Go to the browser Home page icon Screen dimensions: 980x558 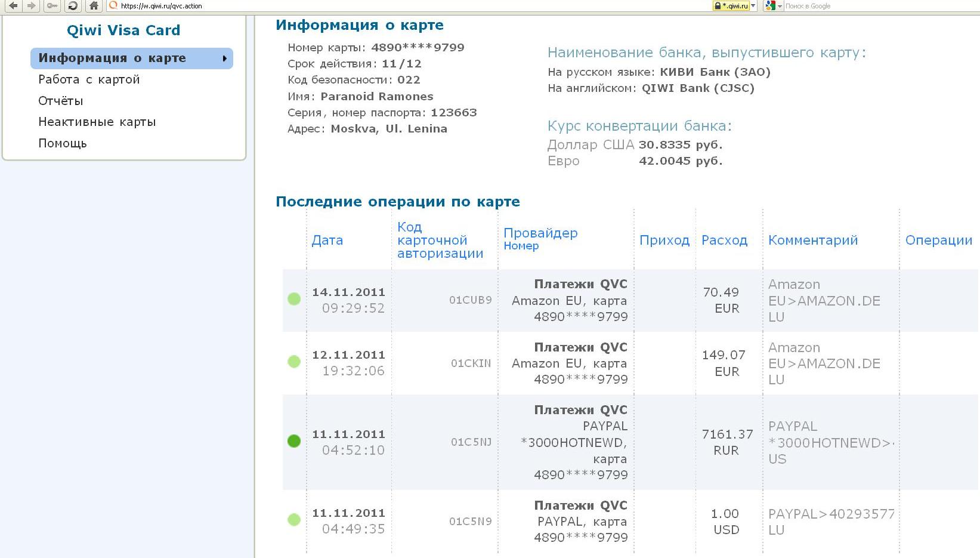tap(94, 6)
